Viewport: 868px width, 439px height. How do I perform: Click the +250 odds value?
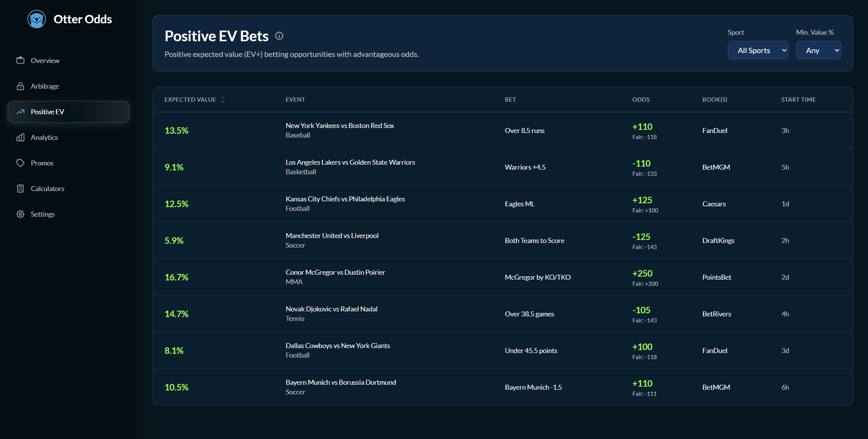pyautogui.click(x=642, y=273)
